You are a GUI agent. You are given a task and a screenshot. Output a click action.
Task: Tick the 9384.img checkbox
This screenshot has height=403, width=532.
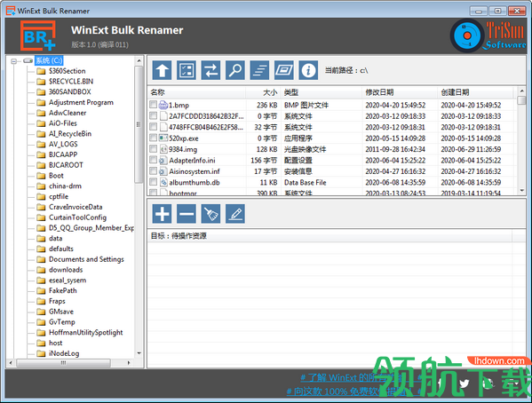tap(154, 149)
